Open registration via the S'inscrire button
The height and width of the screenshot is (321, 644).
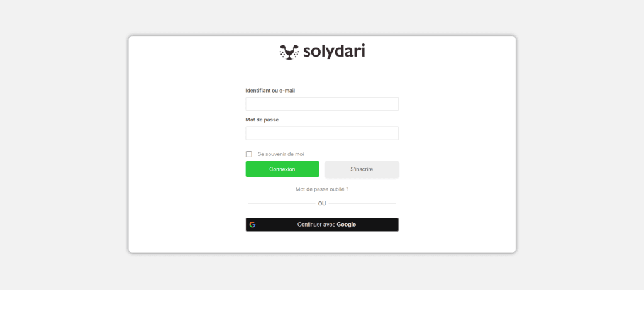pos(362,169)
